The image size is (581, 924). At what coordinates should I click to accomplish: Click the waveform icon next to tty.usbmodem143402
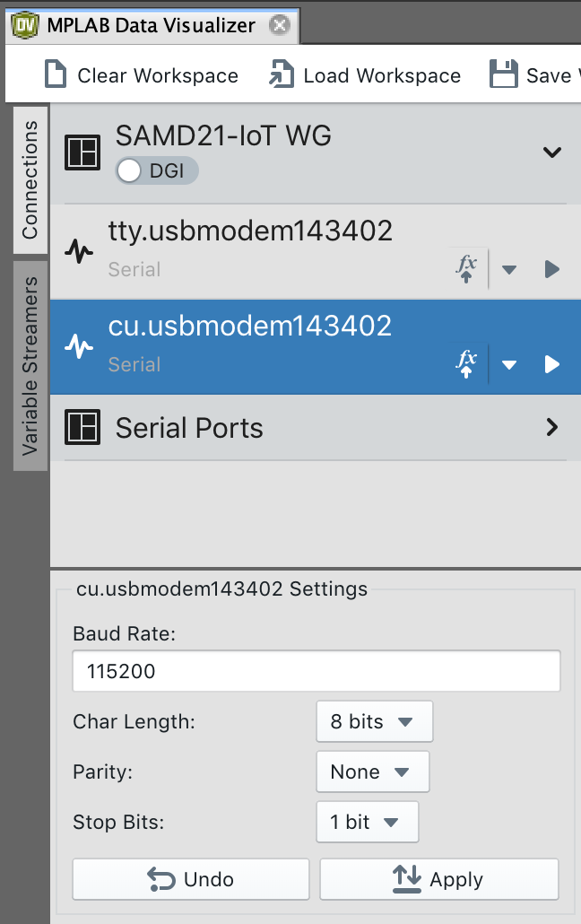click(79, 251)
